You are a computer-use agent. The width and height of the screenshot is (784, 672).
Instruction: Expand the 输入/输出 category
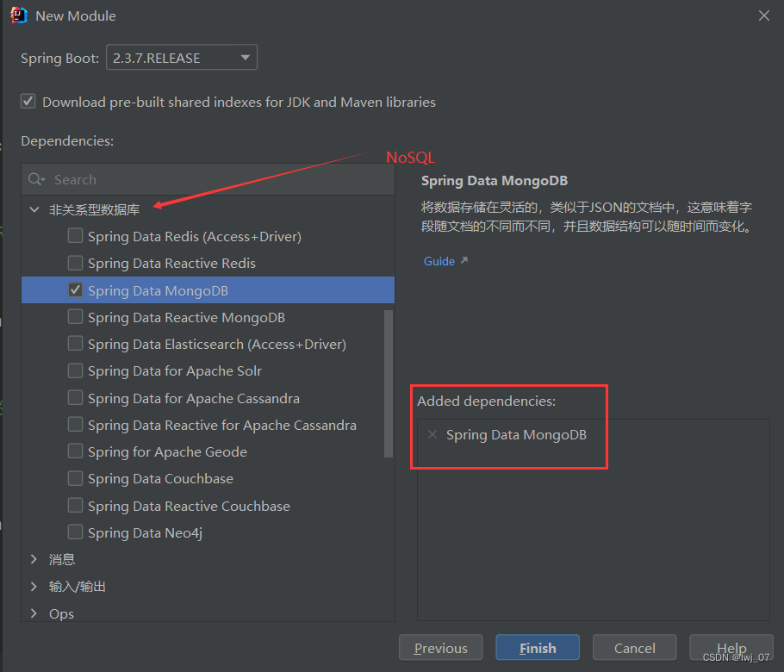pyautogui.click(x=34, y=586)
